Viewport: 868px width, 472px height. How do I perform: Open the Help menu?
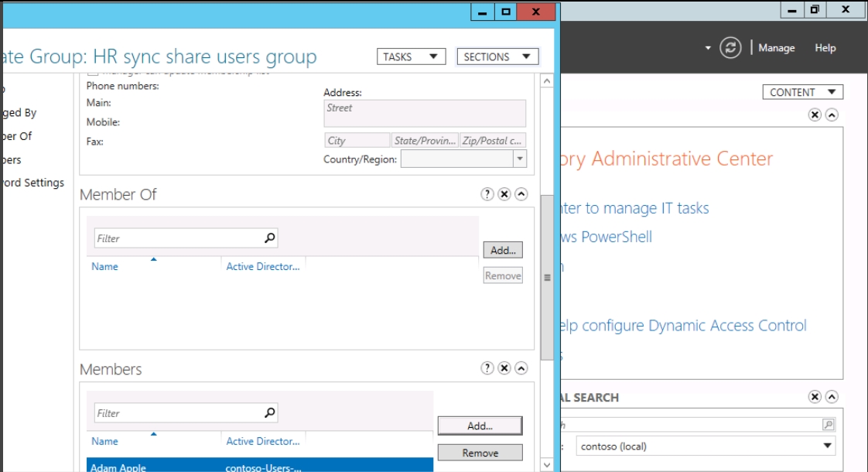[x=825, y=48]
